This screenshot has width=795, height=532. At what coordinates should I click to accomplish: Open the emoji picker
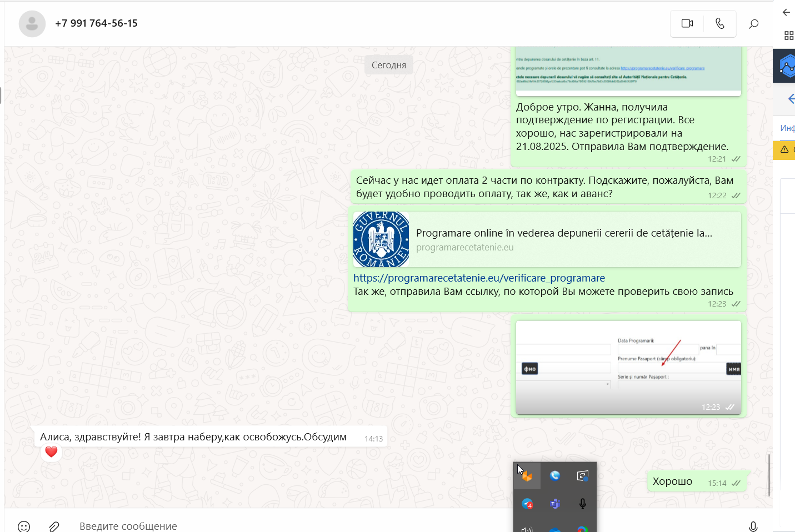point(24,526)
